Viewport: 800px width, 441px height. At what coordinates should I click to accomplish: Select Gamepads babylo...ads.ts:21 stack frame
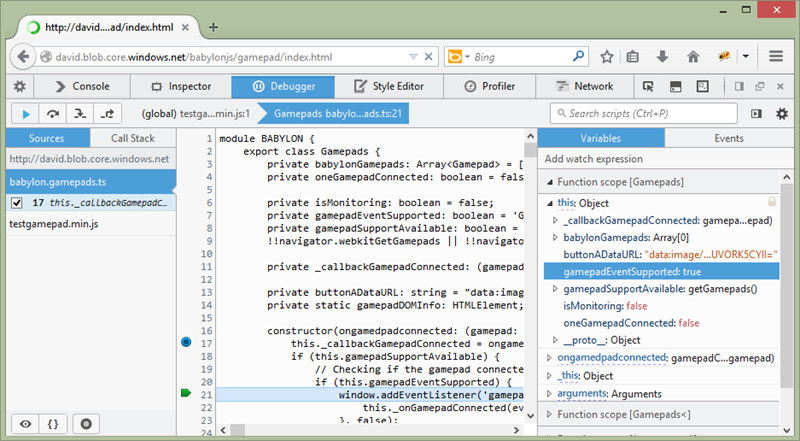[337, 113]
